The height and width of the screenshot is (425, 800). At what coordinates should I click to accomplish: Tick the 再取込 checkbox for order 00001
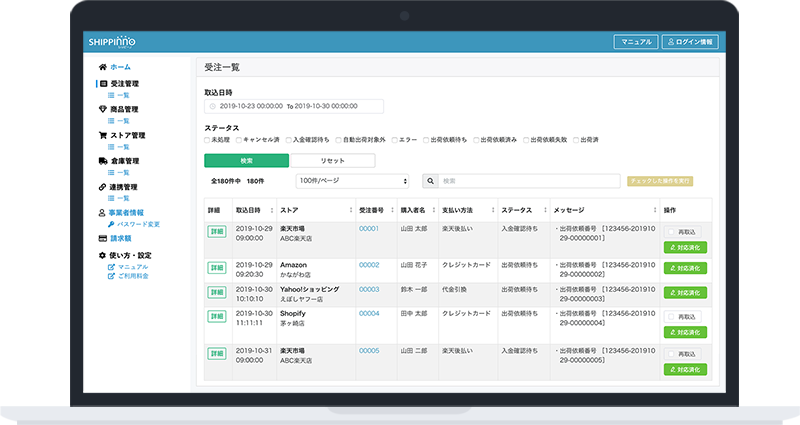[x=671, y=232]
